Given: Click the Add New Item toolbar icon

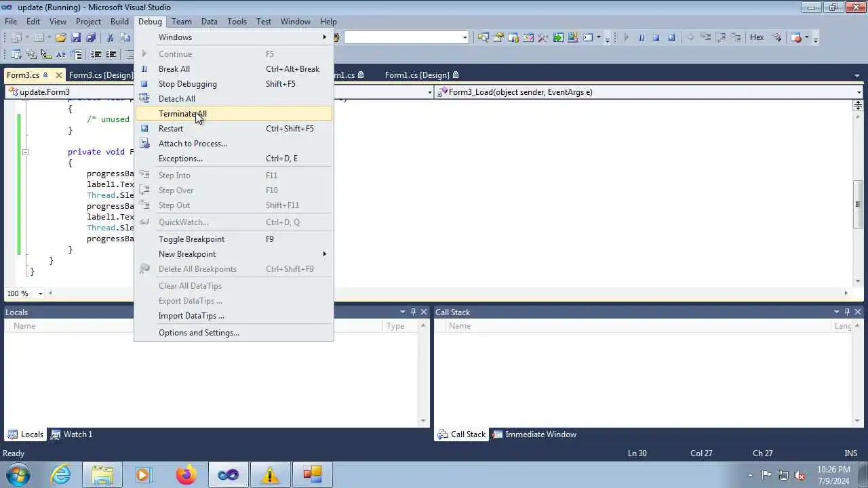Looking at the screenshot, I should click(x=39, y=38).
